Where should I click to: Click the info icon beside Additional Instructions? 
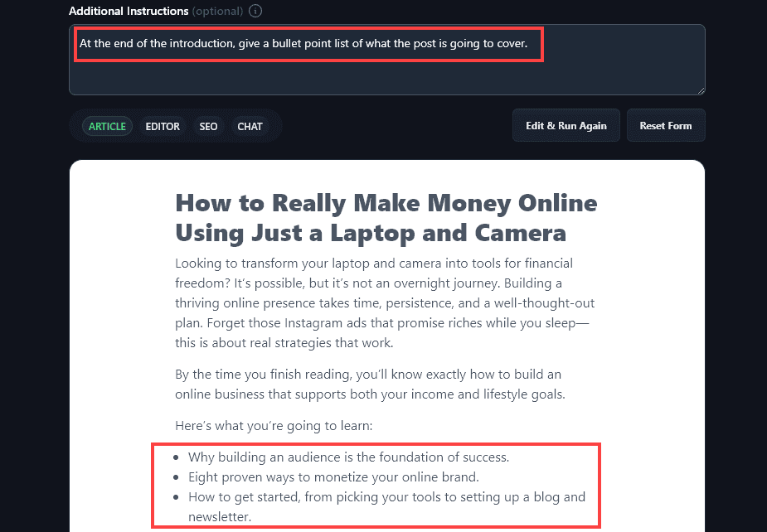pos(255,11)
